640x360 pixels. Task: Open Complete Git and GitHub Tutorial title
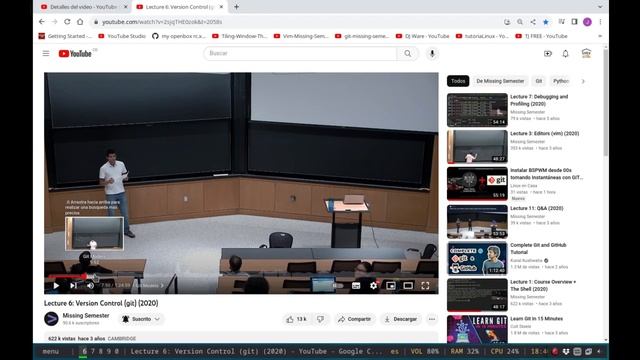pyautogui.click(x=538, y=249)
